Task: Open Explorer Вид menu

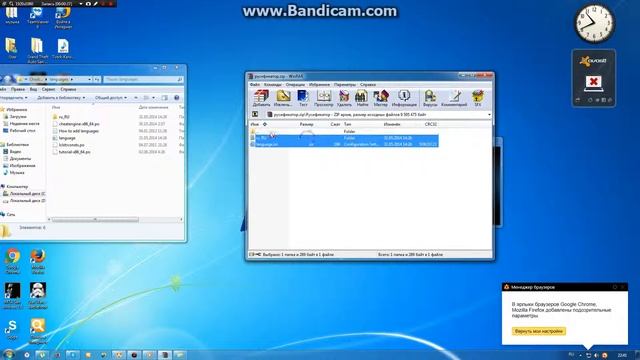Action: (x=33, y=89)
